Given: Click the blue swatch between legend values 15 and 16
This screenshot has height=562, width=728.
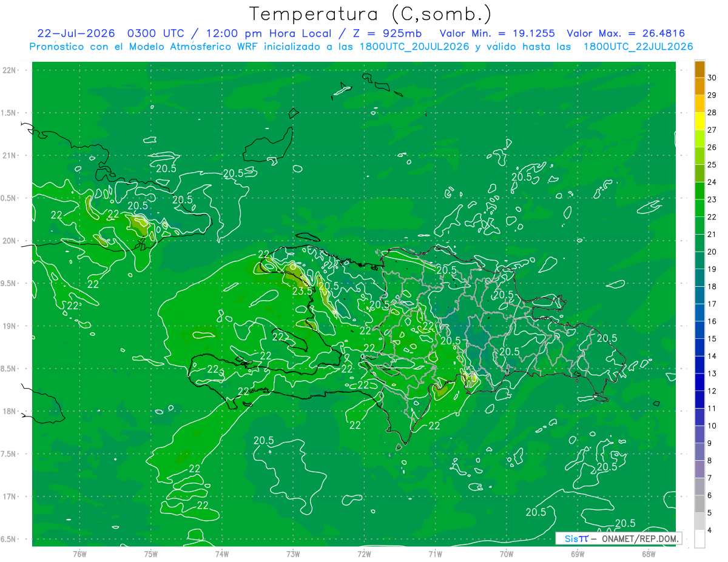Looking at the screenshot, I should tap(699, 330).
